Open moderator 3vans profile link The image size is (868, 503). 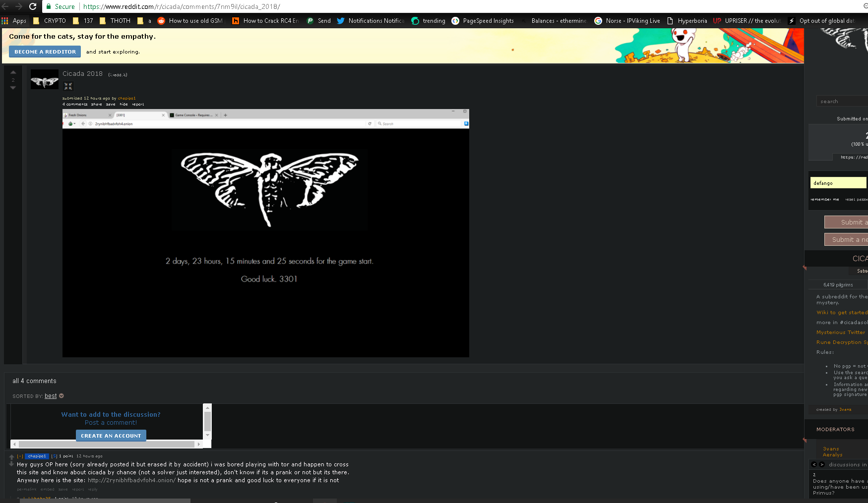pyautogui.click(x=831, y=449)
